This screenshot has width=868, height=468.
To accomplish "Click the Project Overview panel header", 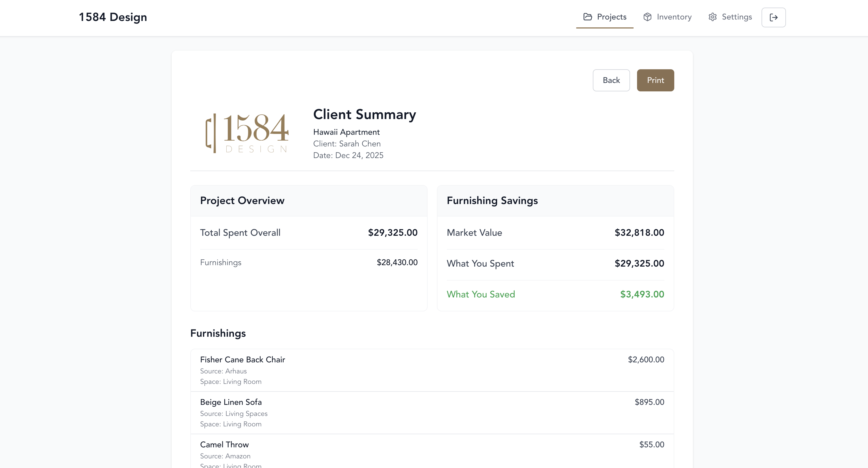I will (x=242, y=200).
